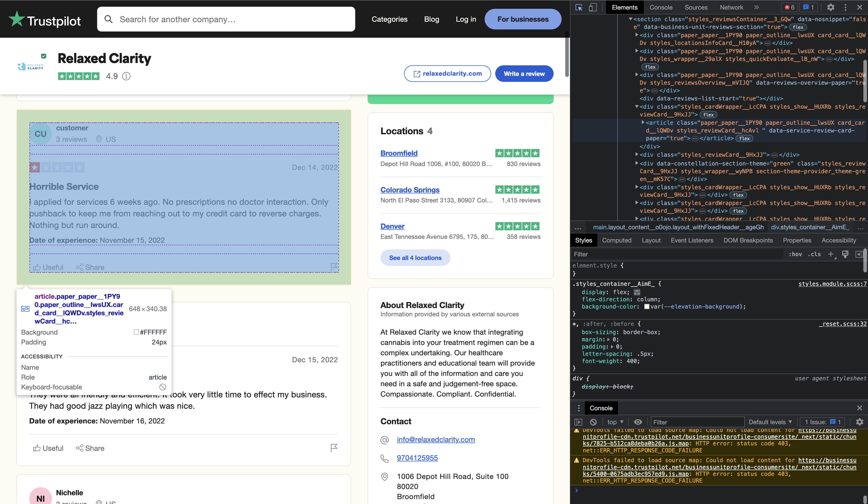Open the Event Listeners tab
The width and height of the screenshot is (868, 504).
tap(692, 240)
